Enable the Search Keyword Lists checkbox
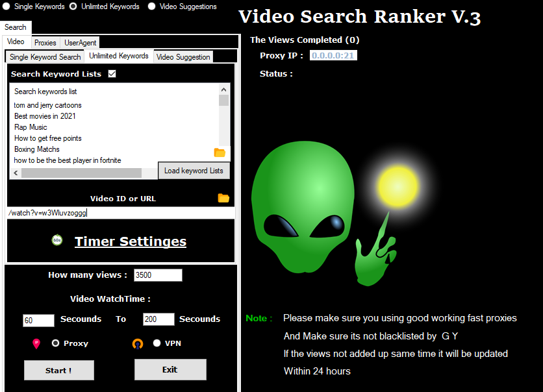The height and width of the screenshot is (392, 543). [x=112, y=74]
